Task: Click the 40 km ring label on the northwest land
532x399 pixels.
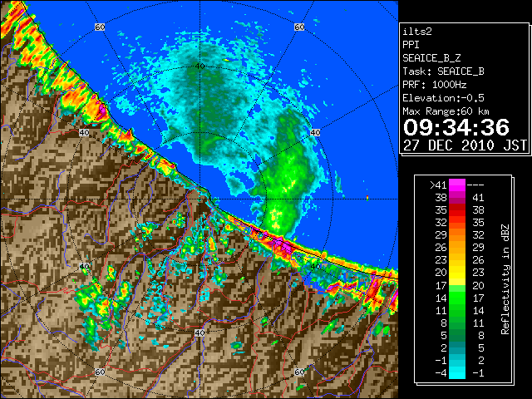Action: coord(84,133)
